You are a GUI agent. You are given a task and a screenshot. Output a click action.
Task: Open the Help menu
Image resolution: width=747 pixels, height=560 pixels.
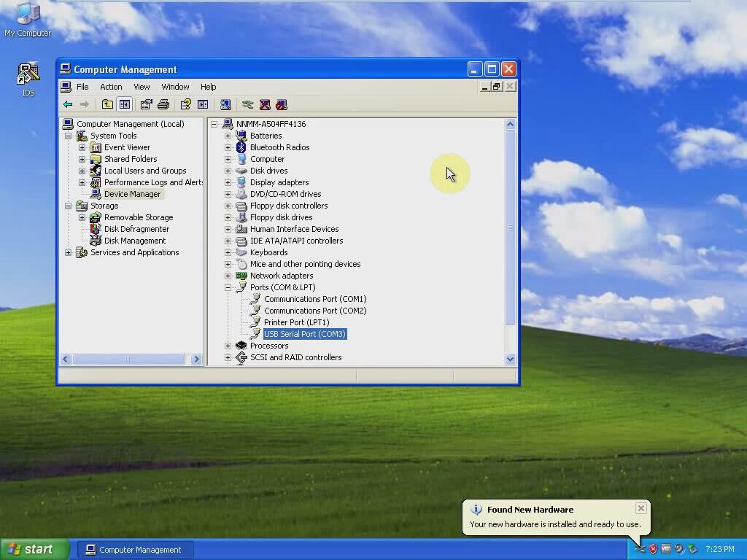click(x=208, y=87)
